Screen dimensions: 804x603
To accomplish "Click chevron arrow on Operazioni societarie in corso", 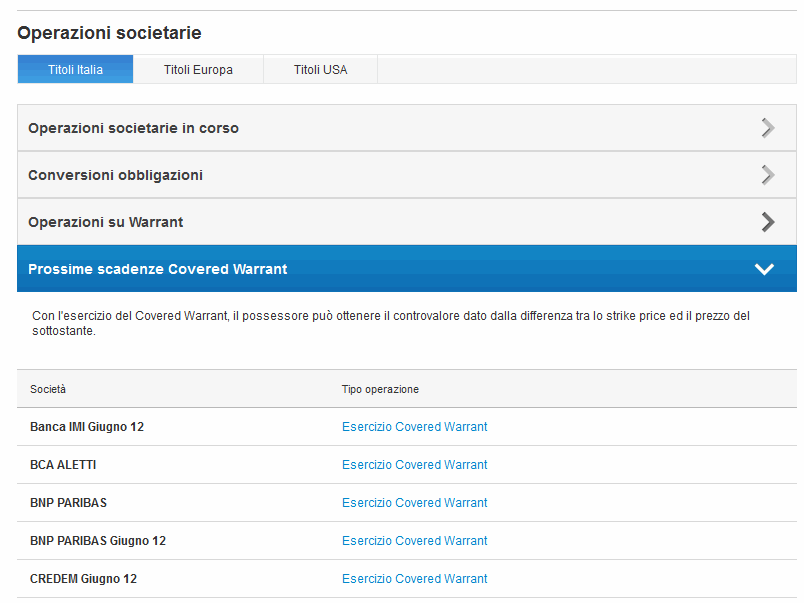I will click(x=767, y=128).
